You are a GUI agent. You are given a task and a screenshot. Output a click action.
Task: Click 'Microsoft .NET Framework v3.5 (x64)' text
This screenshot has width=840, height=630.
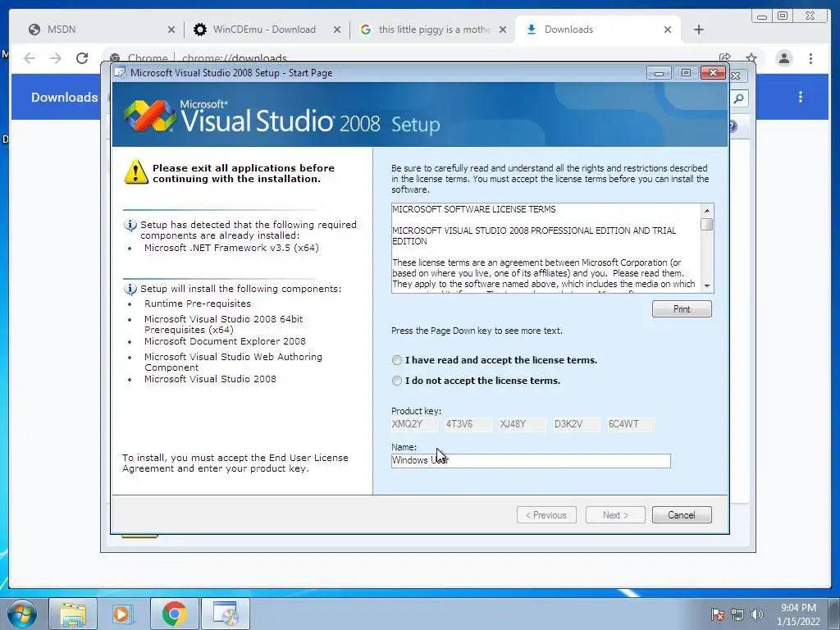[231, 248]
